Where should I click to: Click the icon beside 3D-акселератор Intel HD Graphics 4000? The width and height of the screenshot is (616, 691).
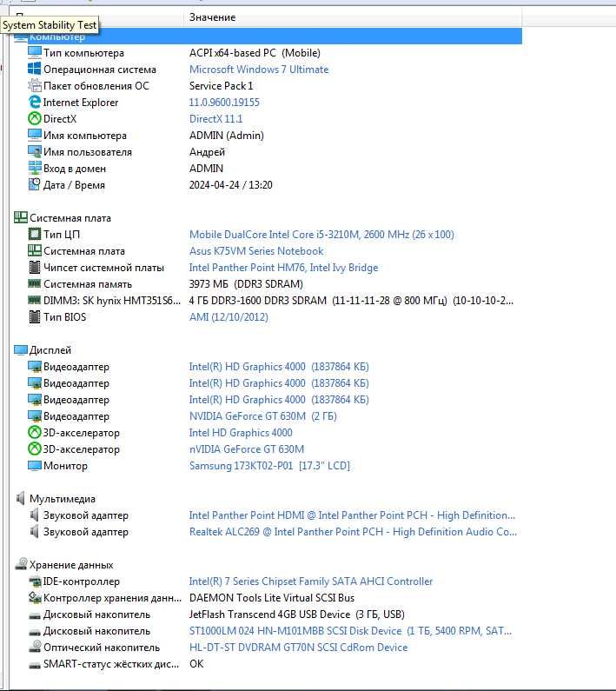(35, 432)
